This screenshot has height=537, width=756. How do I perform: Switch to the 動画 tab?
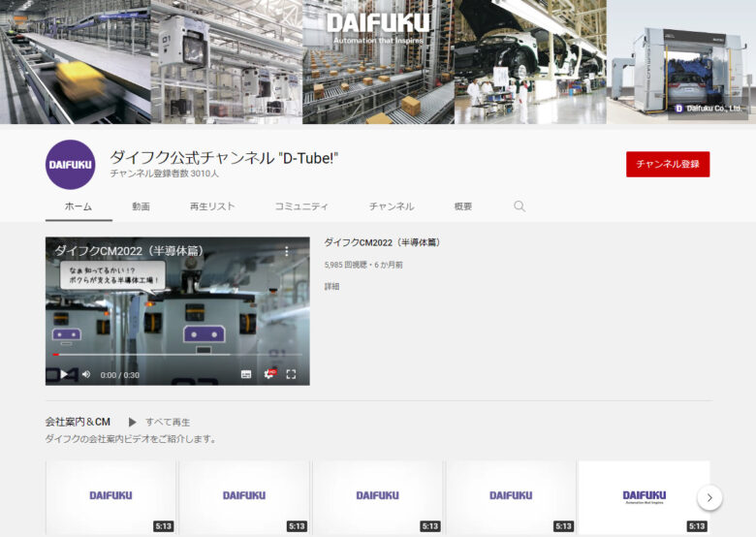pyautogui.click(x=141, y=206)
